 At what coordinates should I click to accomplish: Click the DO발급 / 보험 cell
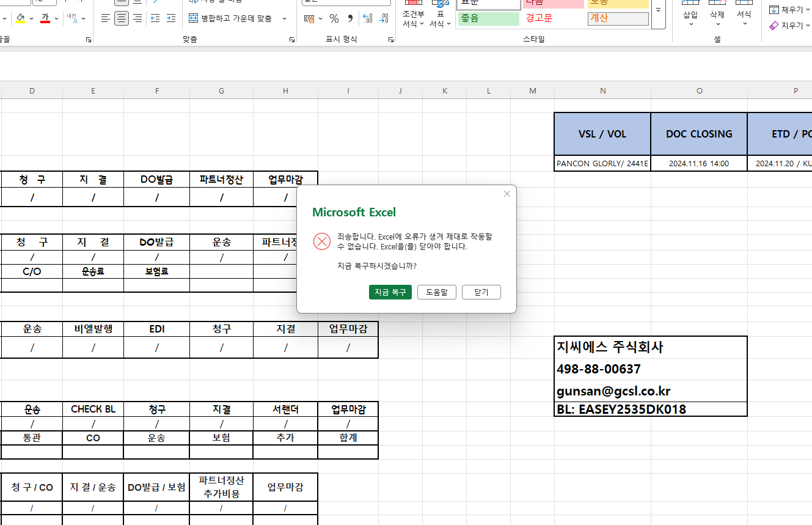[157, 487]
